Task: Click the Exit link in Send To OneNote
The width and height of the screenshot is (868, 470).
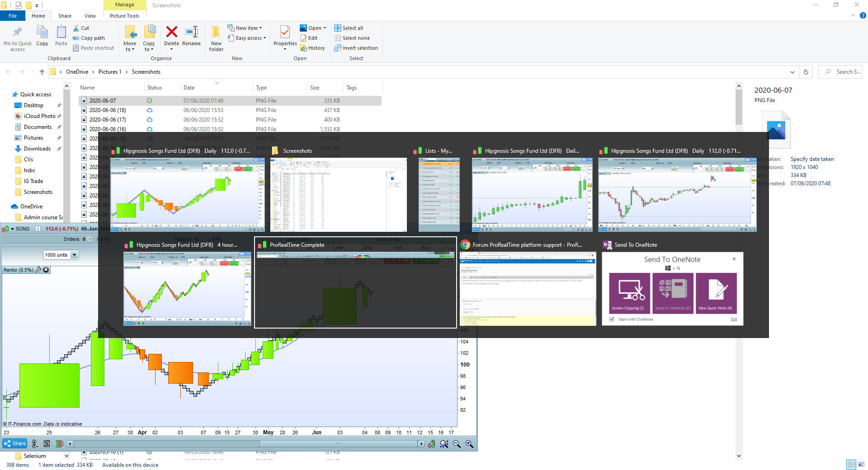Action: click(734, 319)
